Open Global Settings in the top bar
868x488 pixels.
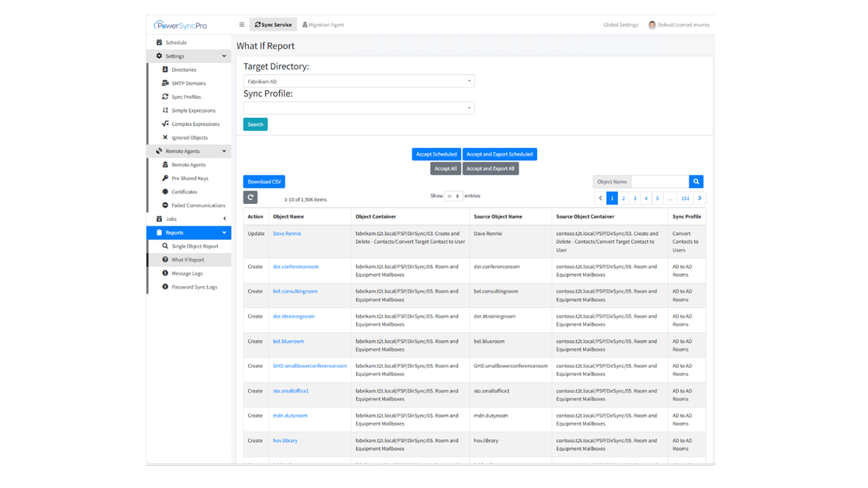click(x=620, y=25)
